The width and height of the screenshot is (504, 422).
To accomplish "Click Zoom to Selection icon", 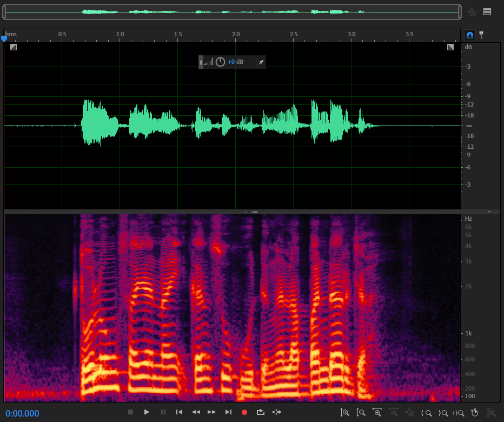I will tap(459, 413).
